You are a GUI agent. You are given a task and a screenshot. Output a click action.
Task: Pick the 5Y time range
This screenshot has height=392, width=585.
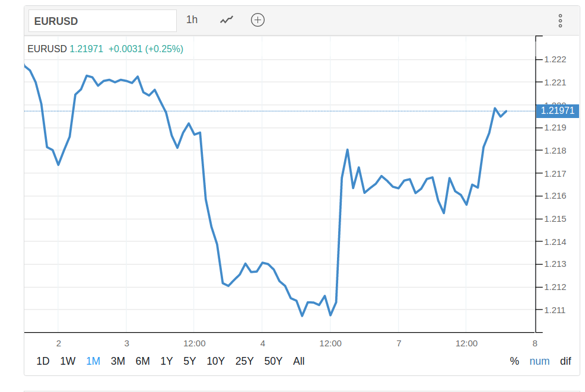(x=189, y=361)
